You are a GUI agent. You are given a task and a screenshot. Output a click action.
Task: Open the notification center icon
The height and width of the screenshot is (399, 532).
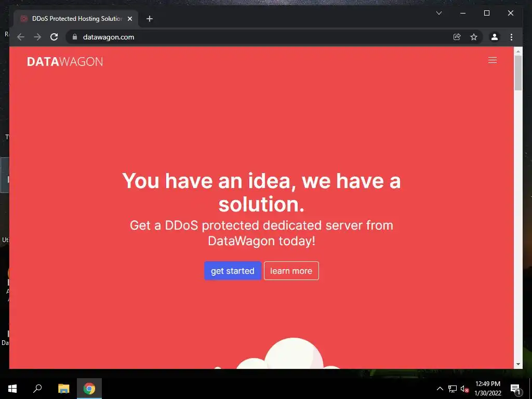515,389
